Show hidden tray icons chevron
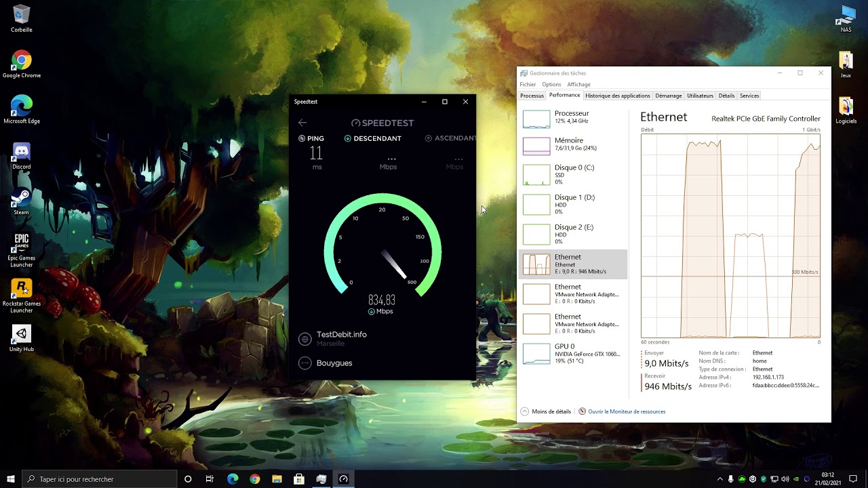The height and width of the screenshot is (488, 868). [x=720, y=479]
